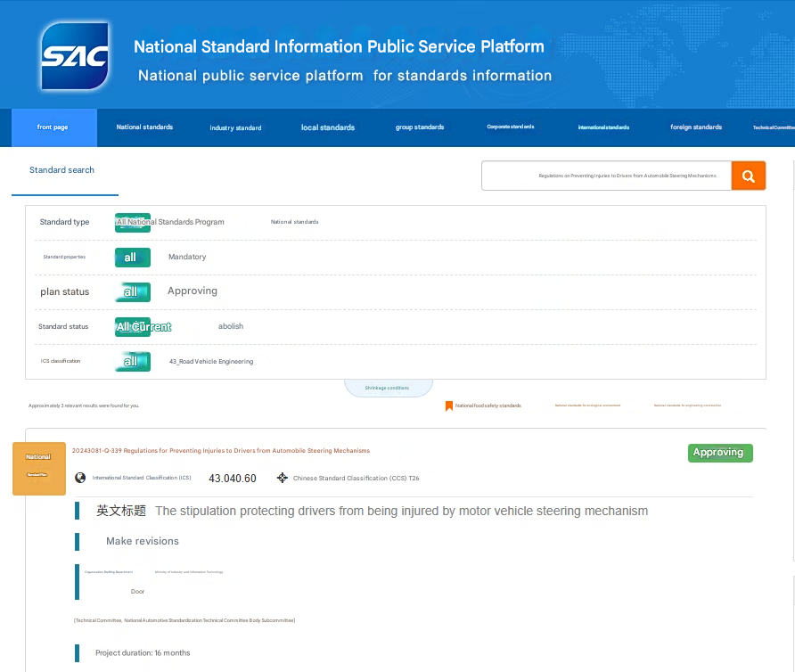
Task: Collapse filters with Shrinkage conditions
Action: point(388,388)
